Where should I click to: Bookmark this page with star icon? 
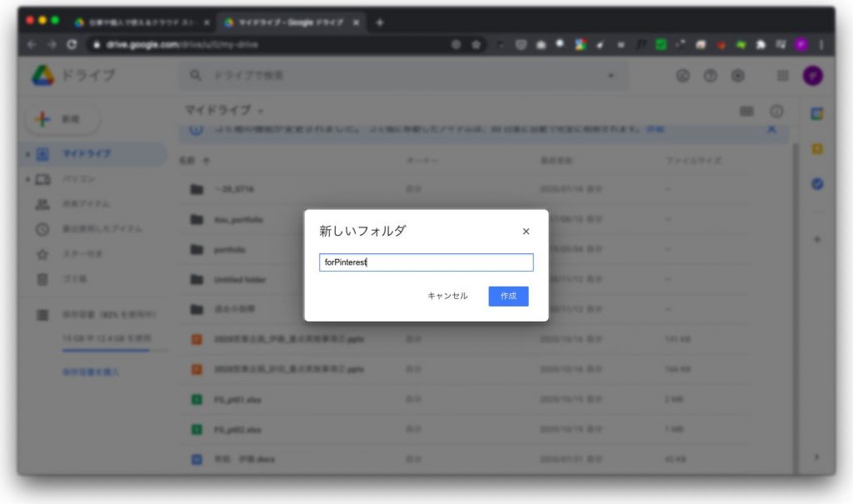point(476,45)
